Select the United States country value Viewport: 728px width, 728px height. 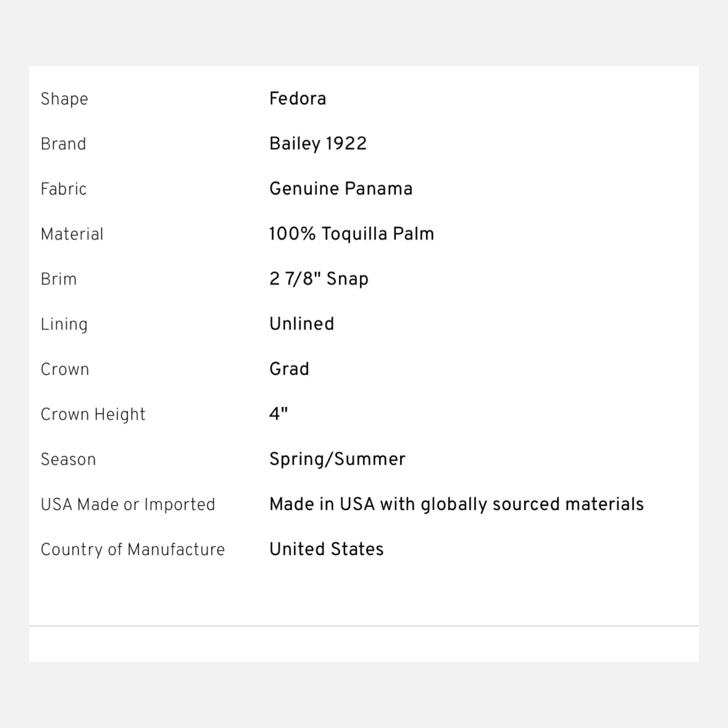(x=327, y=550)
